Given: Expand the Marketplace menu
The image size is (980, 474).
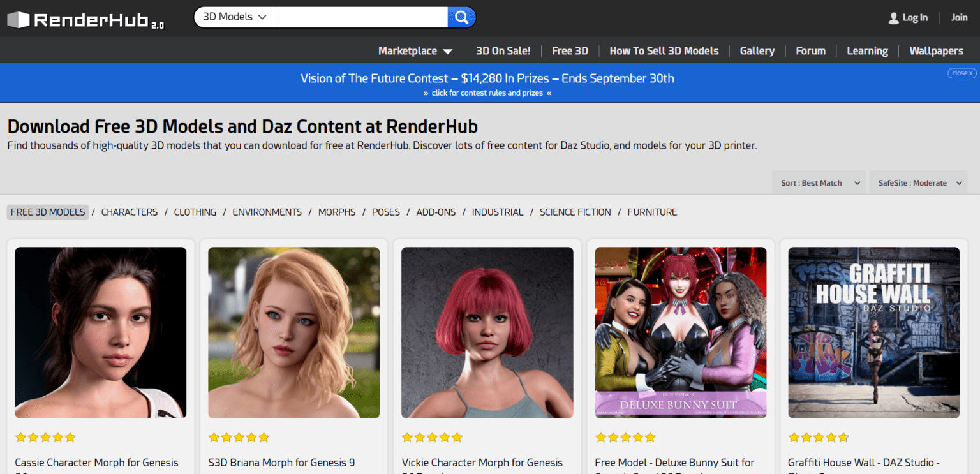Looking at the screenshot, I should tap(415, 50).
